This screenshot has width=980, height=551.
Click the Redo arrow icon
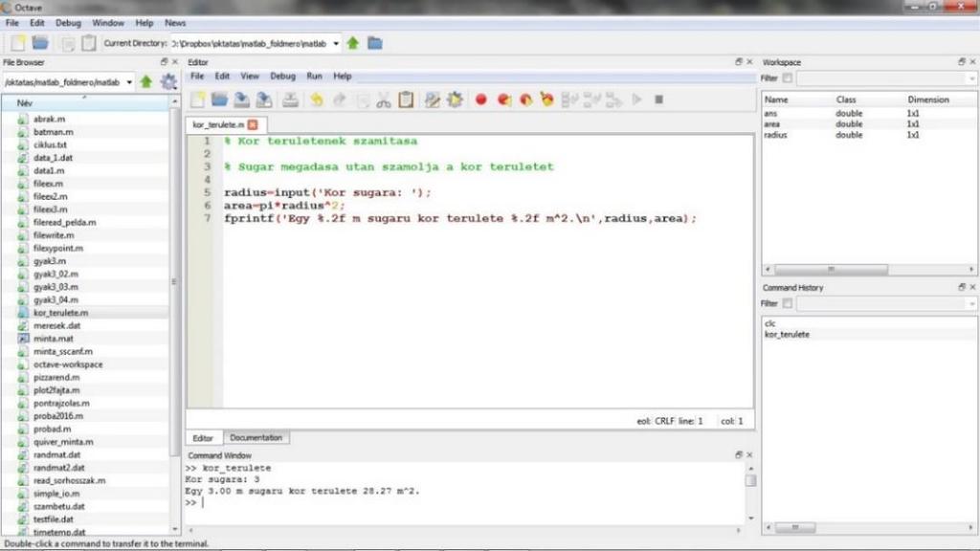340,99
